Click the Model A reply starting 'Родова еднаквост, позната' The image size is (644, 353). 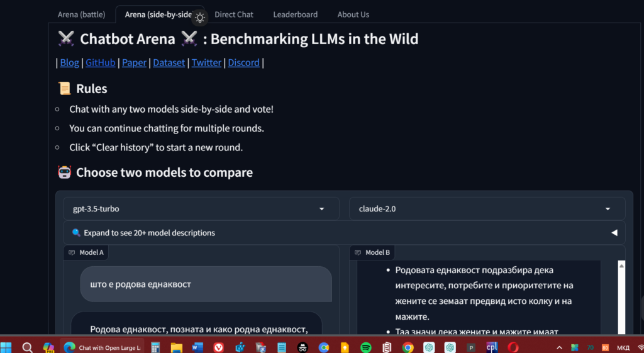click(x=199, y=329)
